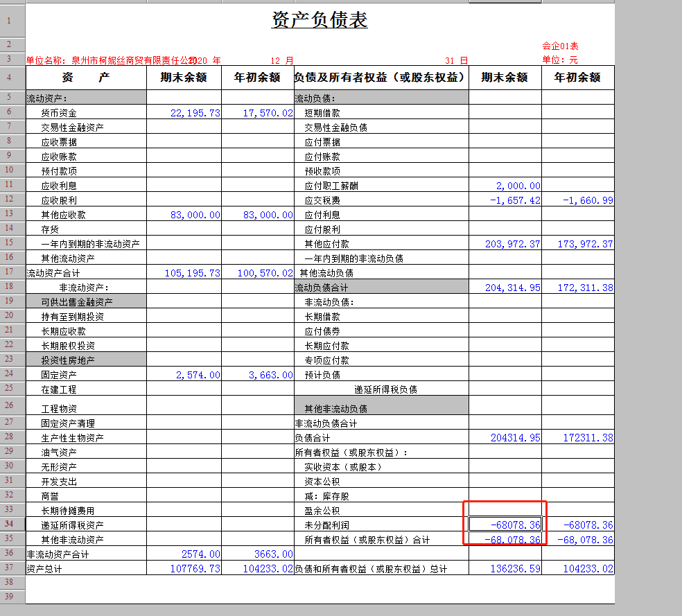Screen dimensions: 682x616
Task: Select the 实收资本（或股本） label cell
Action: click(381, 466)
